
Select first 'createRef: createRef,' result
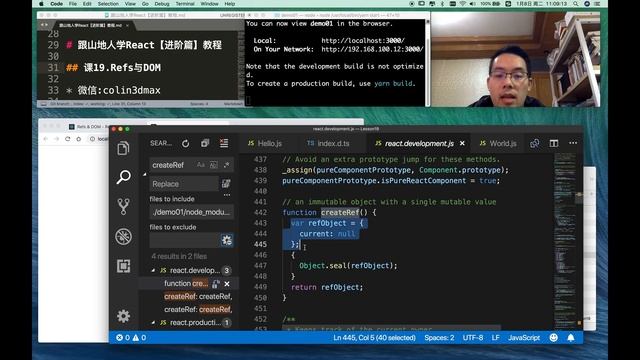tap(198, 296)
